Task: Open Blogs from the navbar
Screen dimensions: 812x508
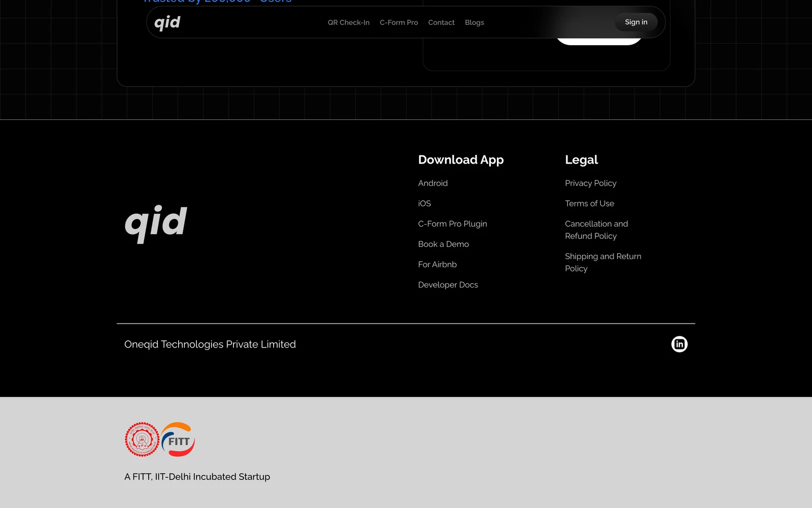Action: [475, 22]
